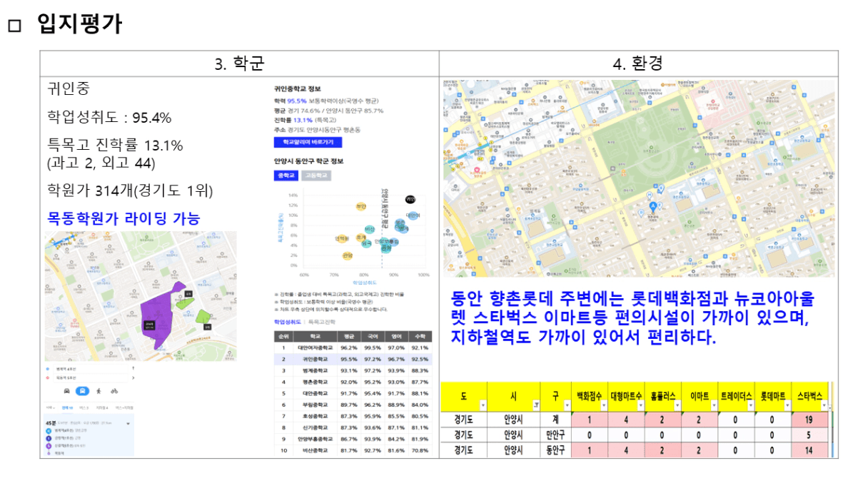Open the 백화점수 column filter dropdown
The image size is (868, 488).
605,405
